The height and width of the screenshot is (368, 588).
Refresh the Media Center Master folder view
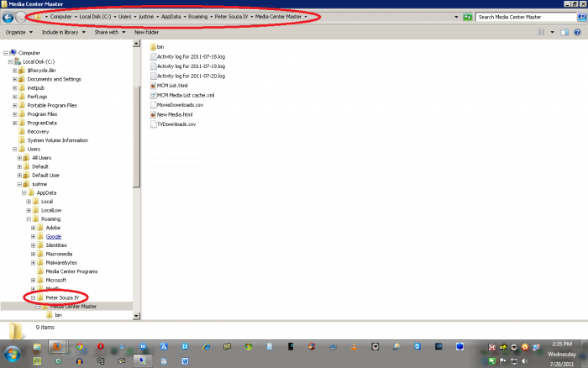click(467, 17)
